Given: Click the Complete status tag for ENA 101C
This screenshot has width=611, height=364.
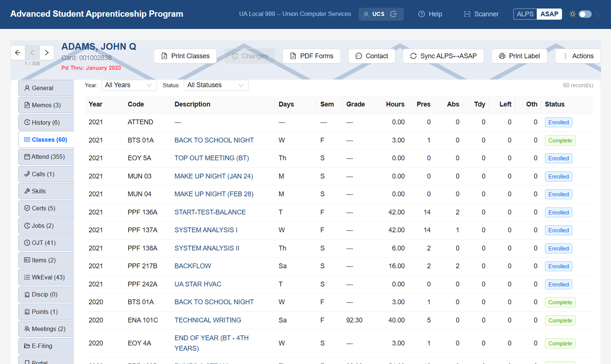Looking at the screenshot, I should [560, 321].
